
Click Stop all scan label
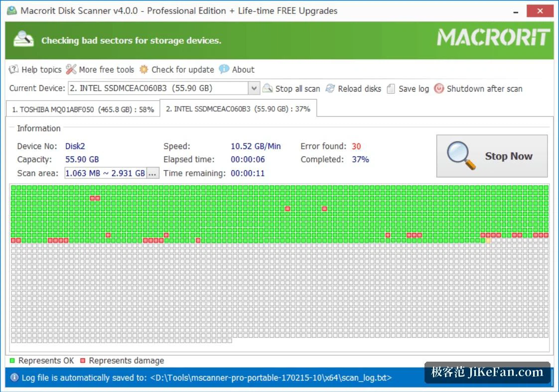(x=297, y=89)
